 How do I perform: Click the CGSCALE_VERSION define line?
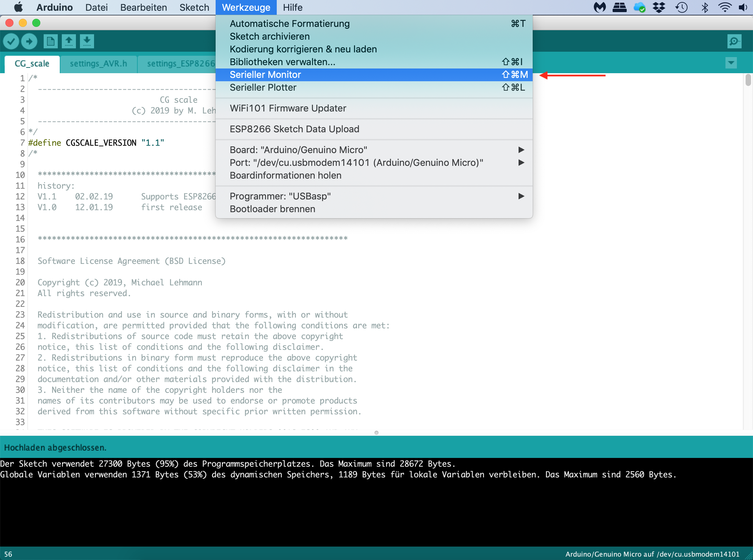click(96, 143)
